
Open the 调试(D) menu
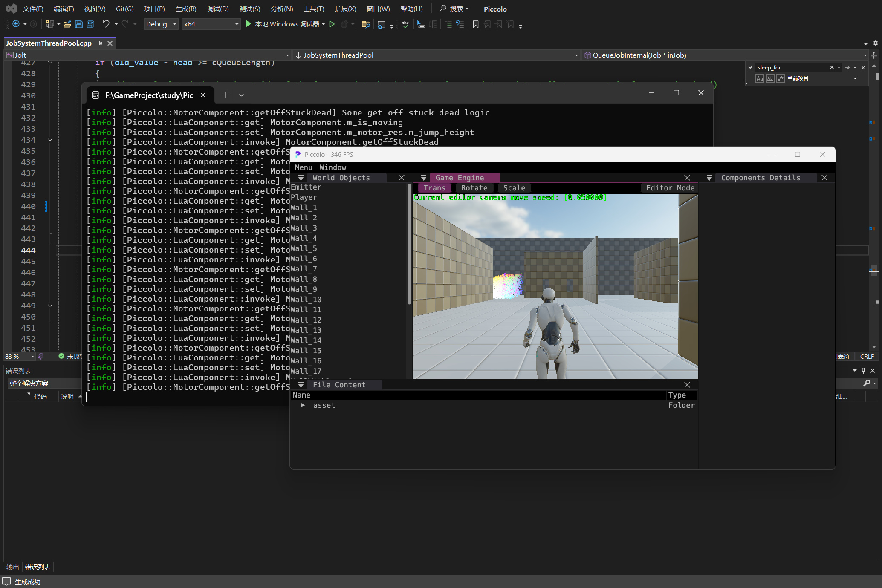217,9
